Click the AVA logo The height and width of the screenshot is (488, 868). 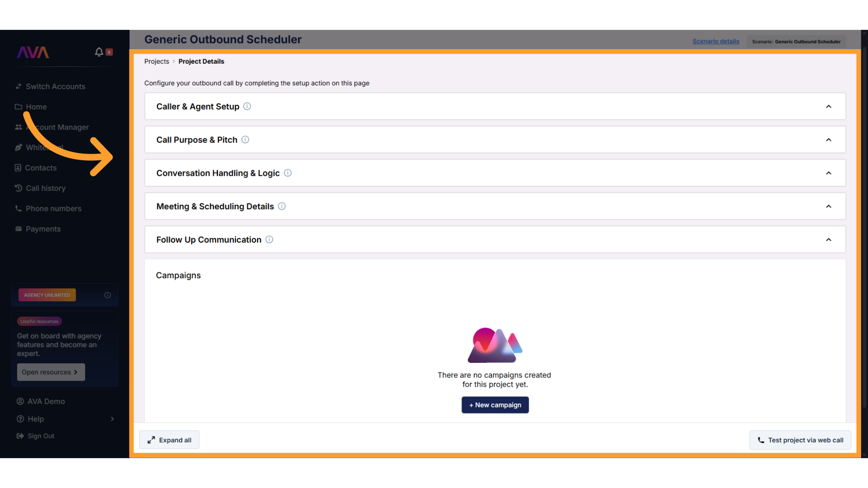point(33,52)
